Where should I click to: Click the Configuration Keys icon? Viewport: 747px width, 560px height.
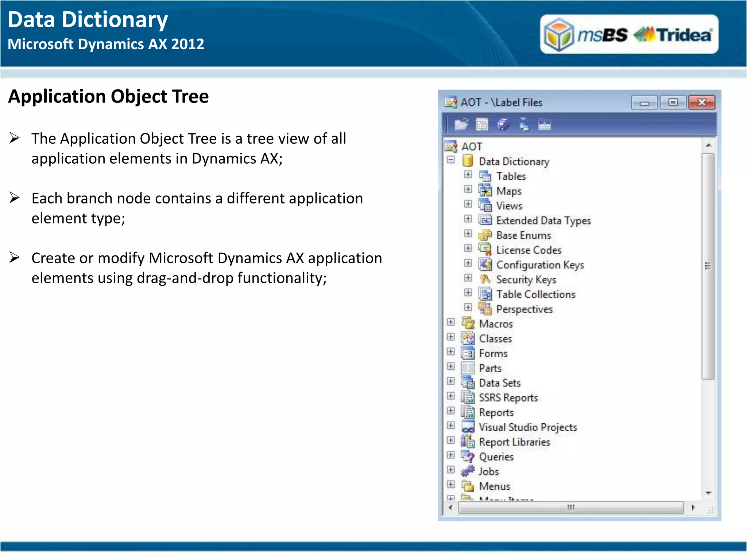tap(485, 265)
